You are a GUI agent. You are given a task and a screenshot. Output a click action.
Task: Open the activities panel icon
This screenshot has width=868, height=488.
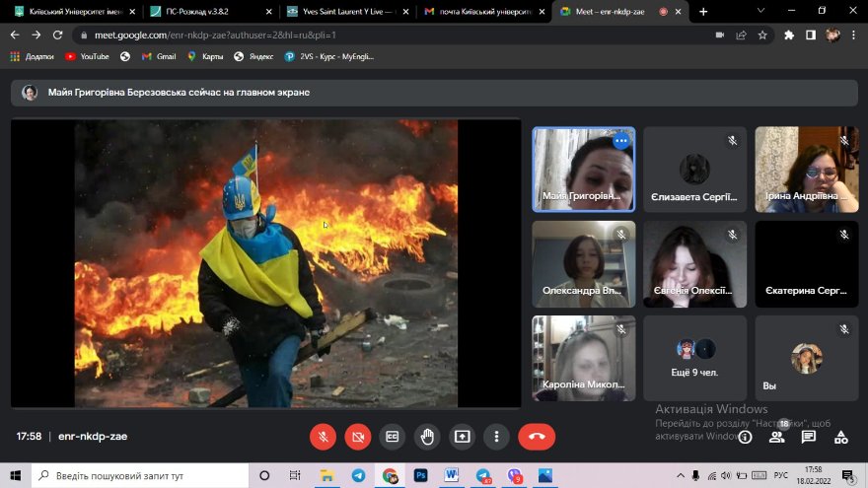pos(841,437)
